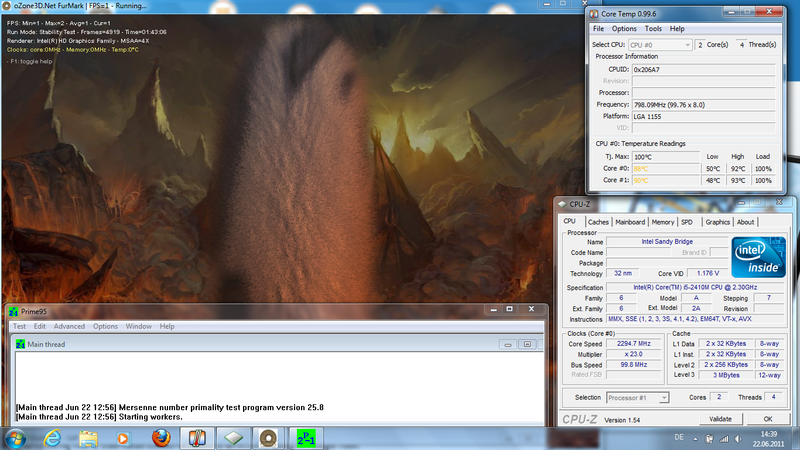Click the Core VID 1.176 V value
800x450 pixels.
708,273
